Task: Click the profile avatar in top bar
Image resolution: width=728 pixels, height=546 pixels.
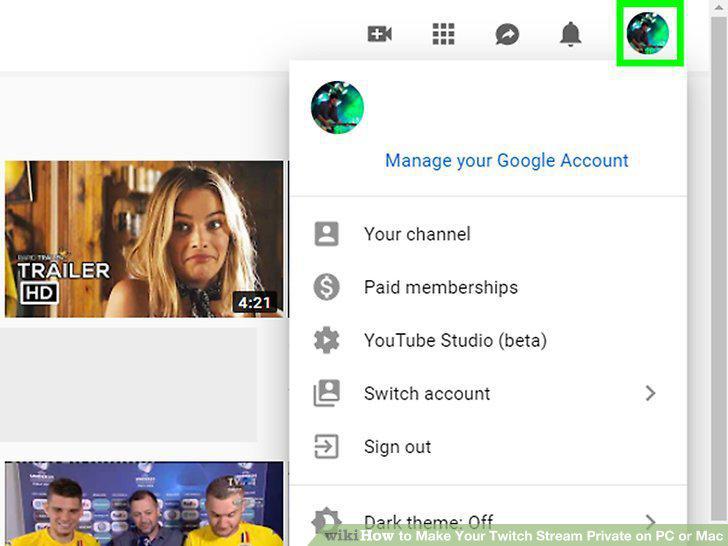Action: coord(648,33)
